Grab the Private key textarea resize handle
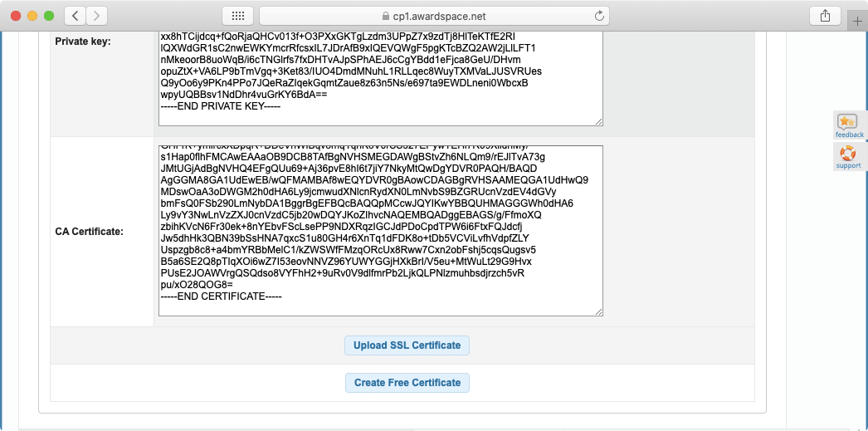The width and height of the screenshot is (868, 431). (x=598, y=121)
